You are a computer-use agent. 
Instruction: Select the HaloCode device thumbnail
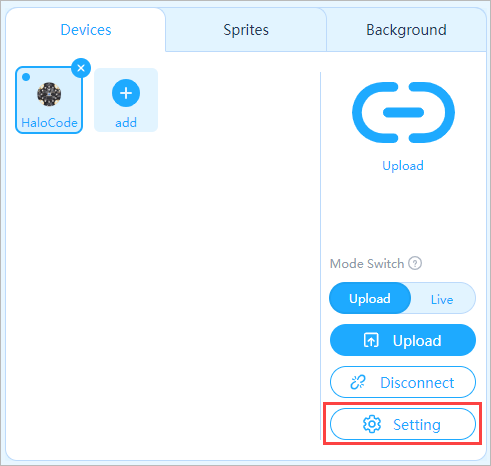coord(49,100)
